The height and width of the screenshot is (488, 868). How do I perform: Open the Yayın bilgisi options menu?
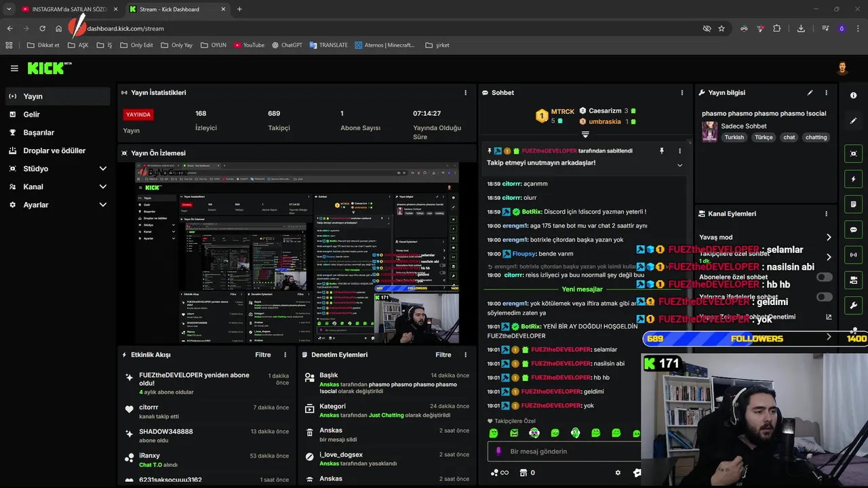pyautogui.click(x=826, y=93)
